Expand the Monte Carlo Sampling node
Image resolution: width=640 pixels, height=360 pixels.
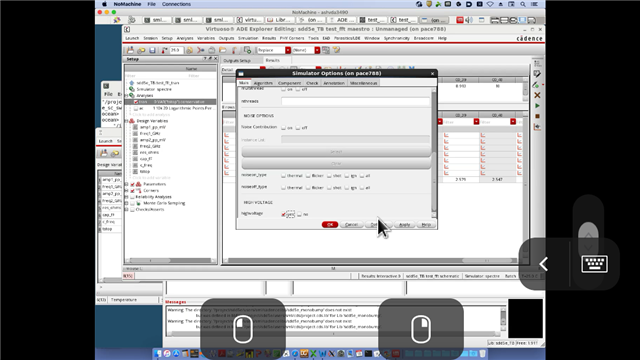point(127,203)
